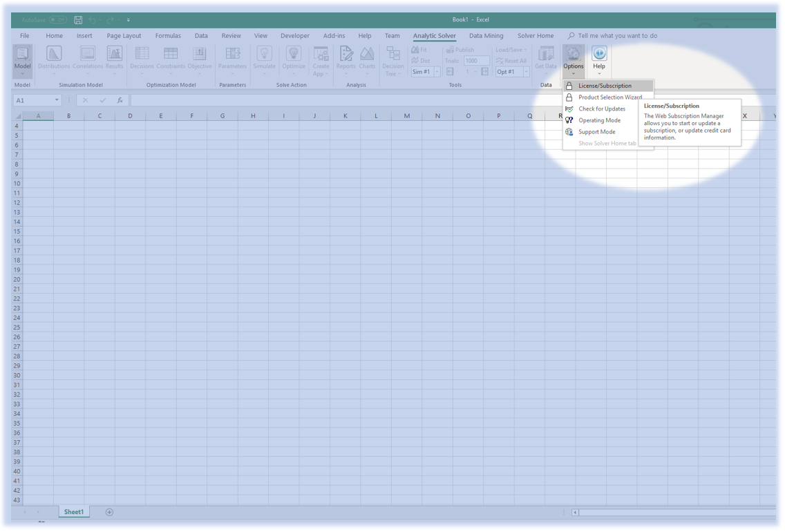Open the Load/Save dropdown
This screenshot has height=532, width=785.
511,50
